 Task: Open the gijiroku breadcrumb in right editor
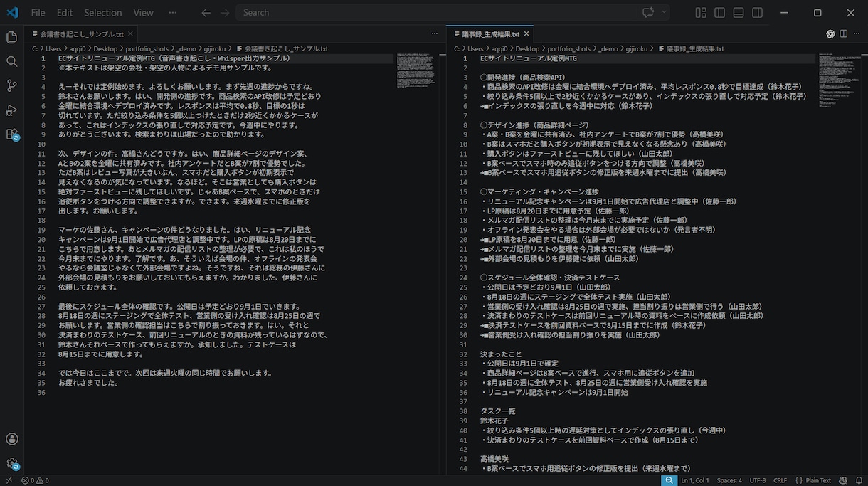(637, 48)
